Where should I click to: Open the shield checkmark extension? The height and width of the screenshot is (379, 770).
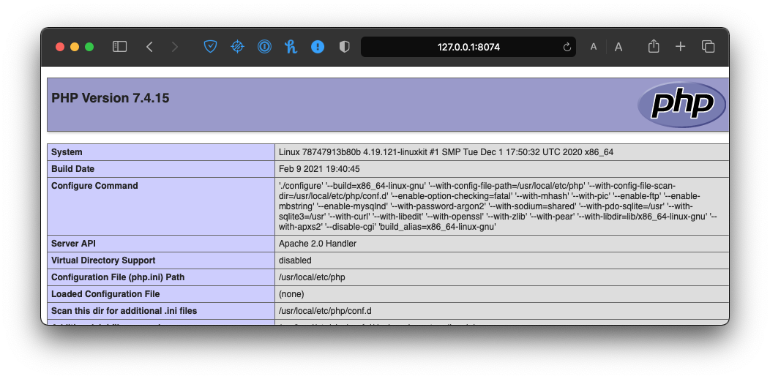tap(210, 47)
